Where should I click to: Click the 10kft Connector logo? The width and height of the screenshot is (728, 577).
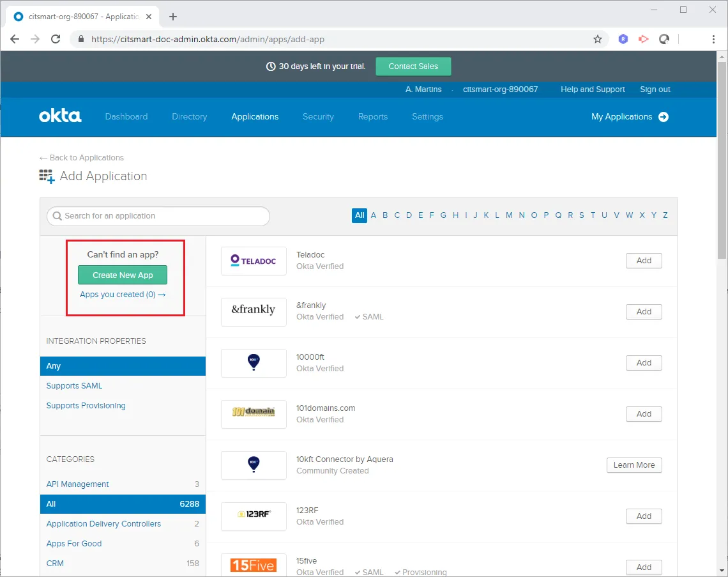254,465
